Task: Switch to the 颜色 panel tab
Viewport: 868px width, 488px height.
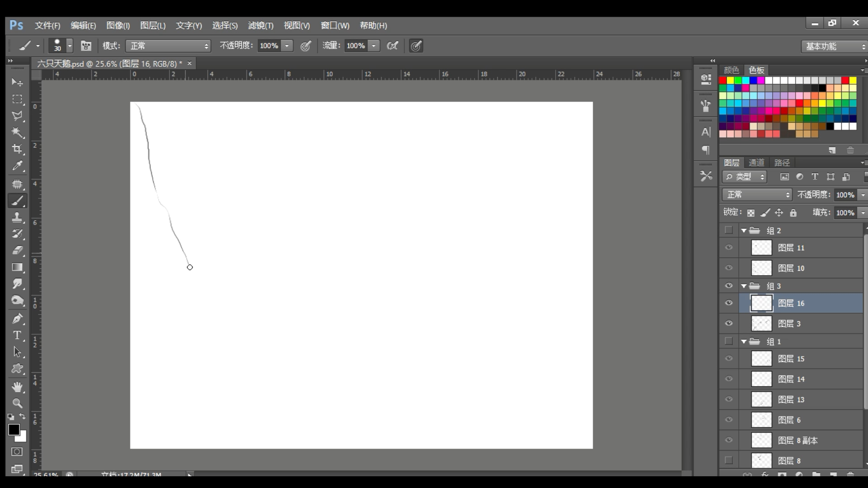Action: [x=731, y=70]
